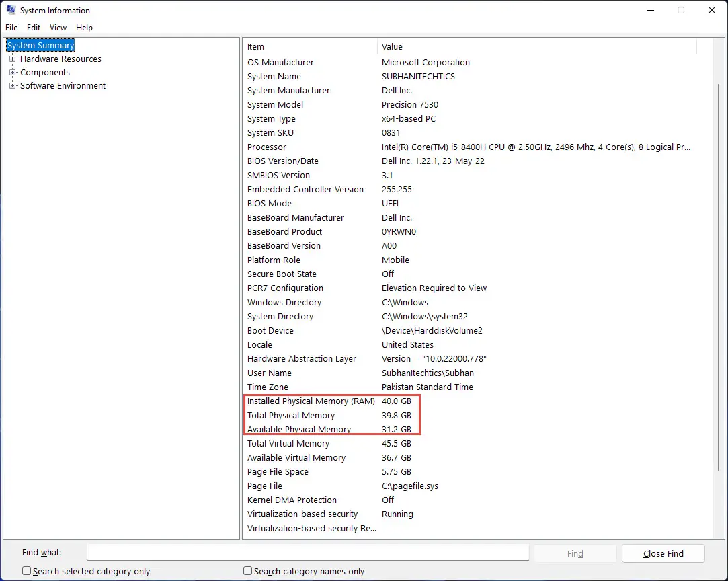Open the File menu
The width and height of the screenshot is (728, 581).
point(11,28)
